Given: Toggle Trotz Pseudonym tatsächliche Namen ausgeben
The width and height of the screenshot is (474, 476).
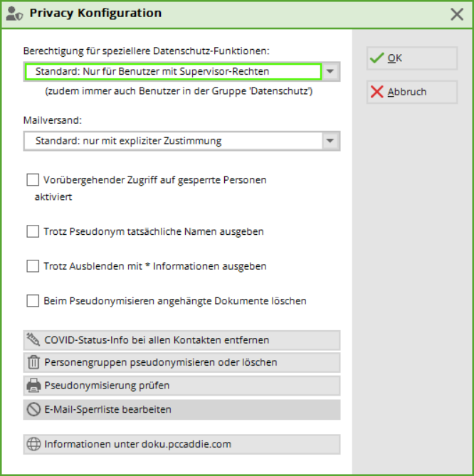Looking at the screenshot, I should [x=33, y=231].
